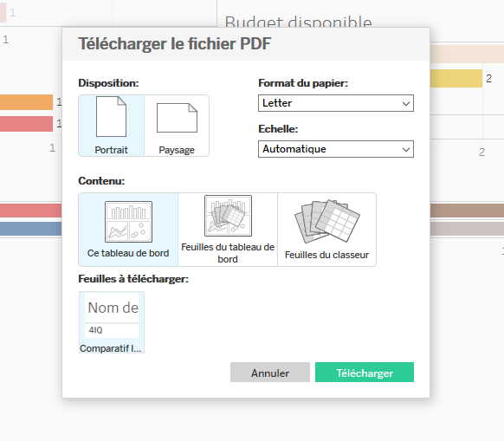Image resolution: width=504 pixels, height=441 pixels.
Task: Click the orange bar behind the dialog
Action: click(x=26, y=102)
